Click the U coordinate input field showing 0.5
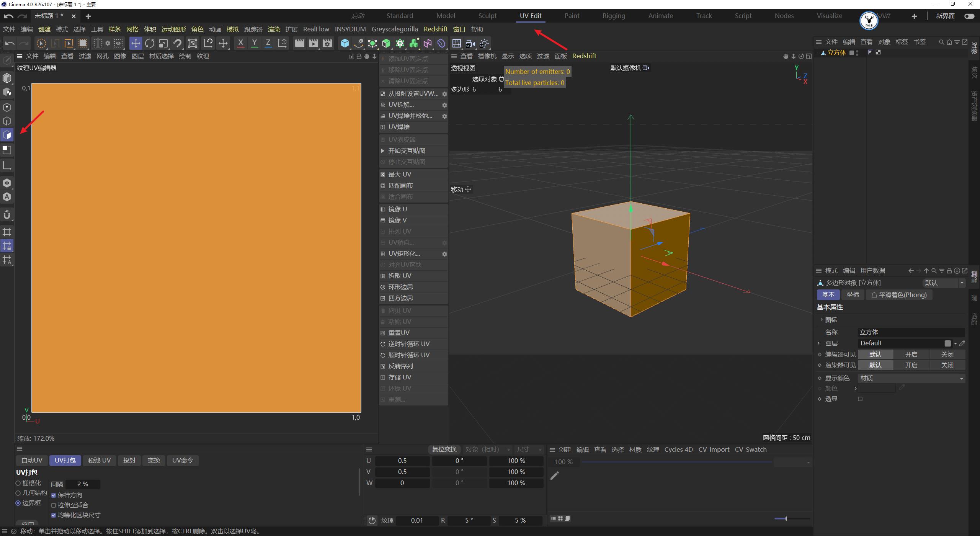Image resolution: width=980 pixels, height=536 pixels. click(x=402, y=461)
